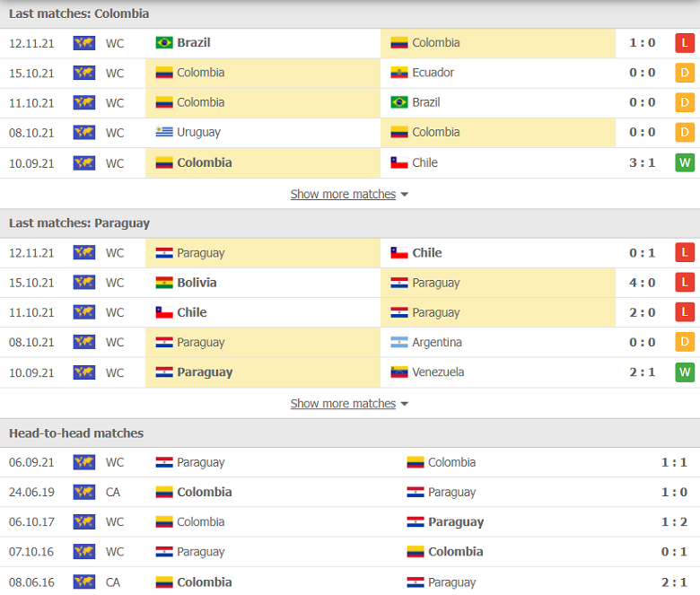Click the world map icon beside 06.09.21
Image resolution: width=700 pixels, height=595 pixels.
click(x=84, y=462)
